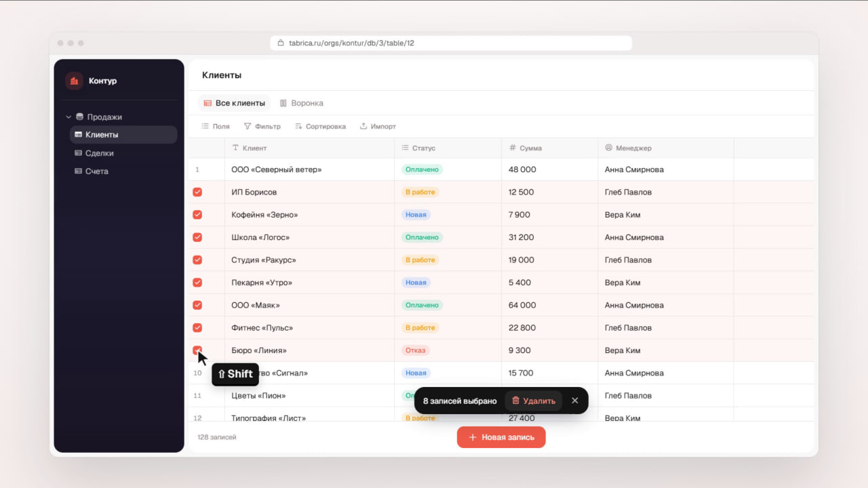The width and height of the screenshot is (868, 488).
Task: Click the Новая запись button
Action: (501, 437)
